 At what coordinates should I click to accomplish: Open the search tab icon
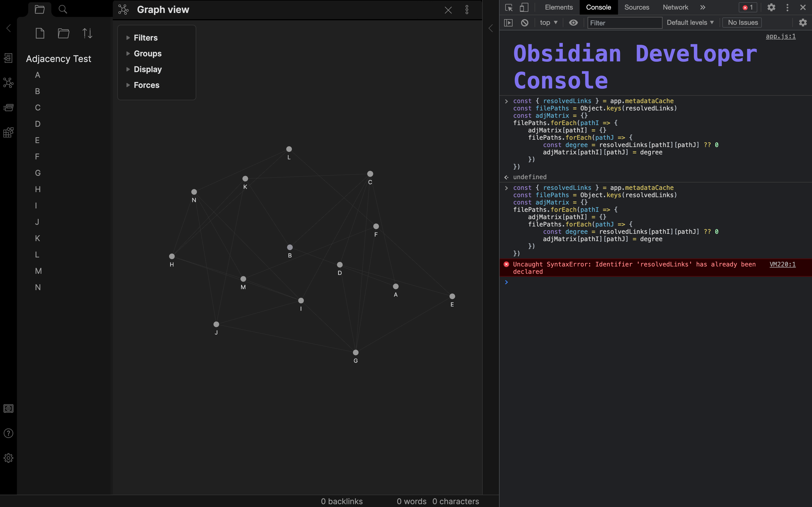coord(63,9)
